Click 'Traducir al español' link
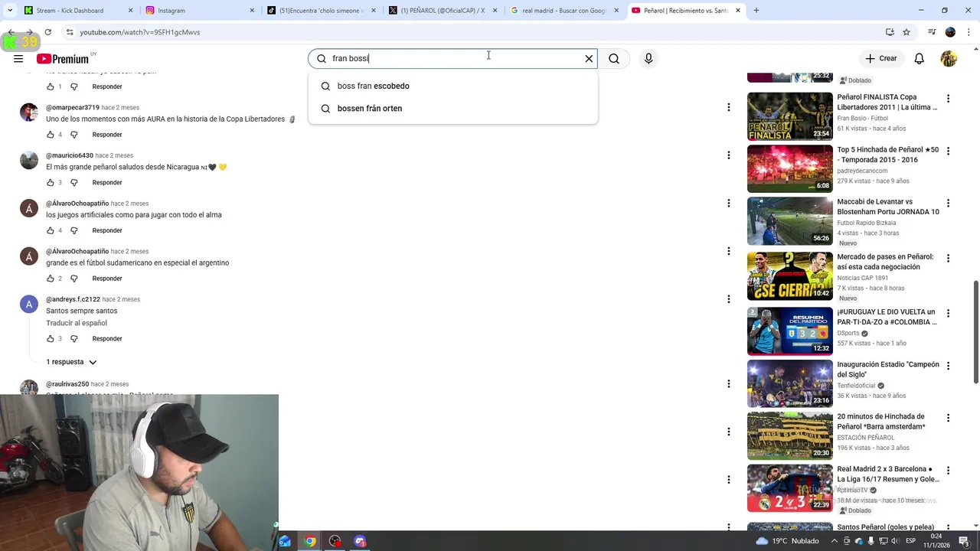980x551 pixels. tap(77, 323)
